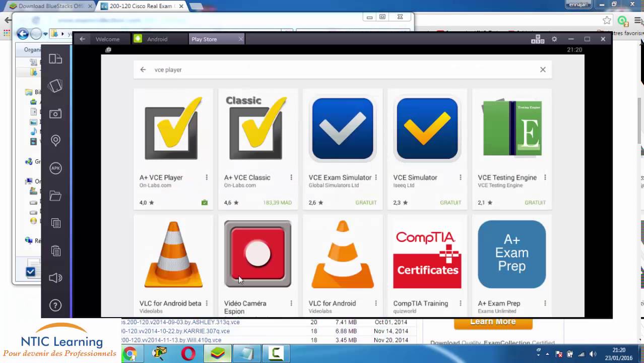Clear the vce player search query

click(543, 70)
